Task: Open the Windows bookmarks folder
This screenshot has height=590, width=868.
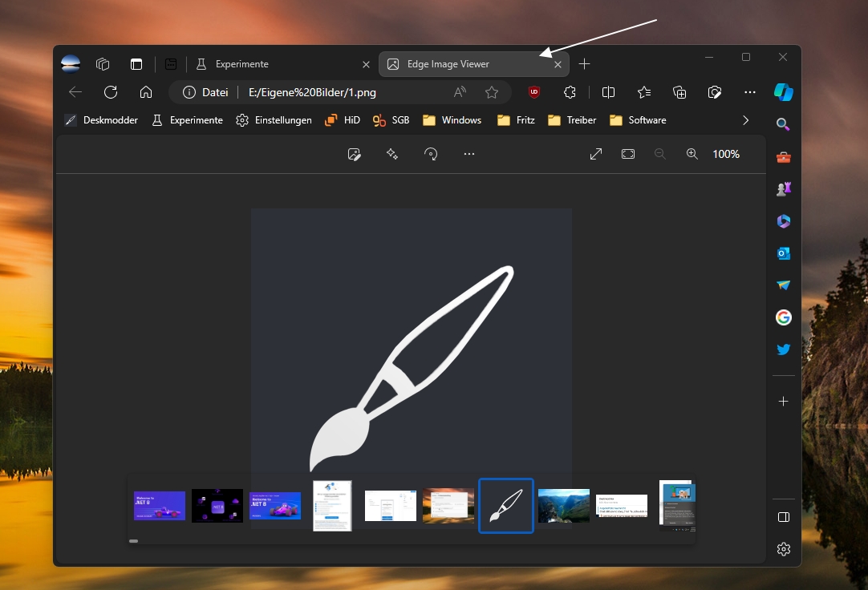Action: click(452, 120)
